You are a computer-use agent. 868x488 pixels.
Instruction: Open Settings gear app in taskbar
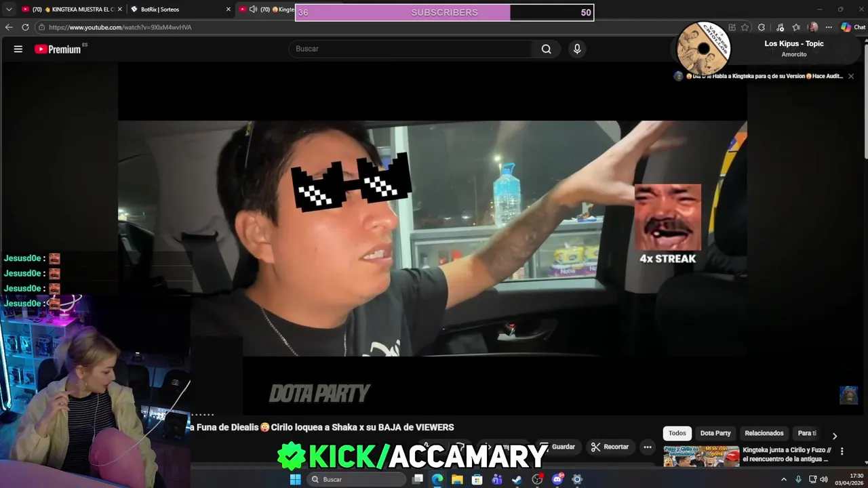[x=577, y=479]
